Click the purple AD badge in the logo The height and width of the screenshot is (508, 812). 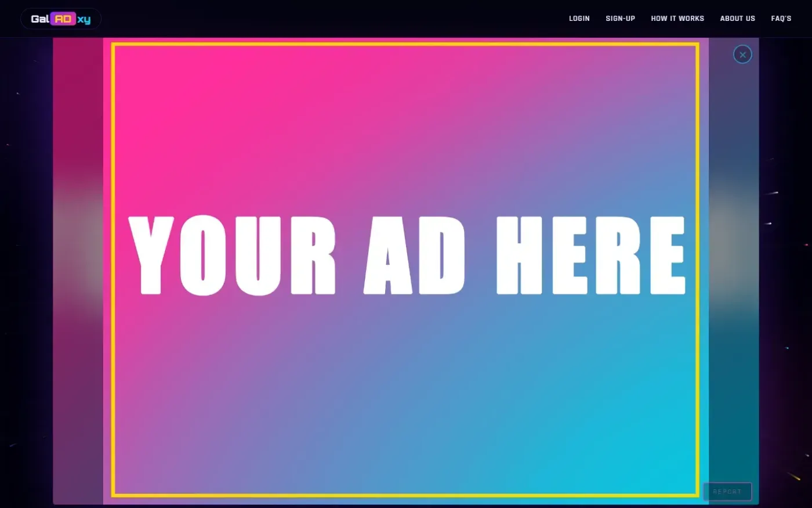pos(63,19)
